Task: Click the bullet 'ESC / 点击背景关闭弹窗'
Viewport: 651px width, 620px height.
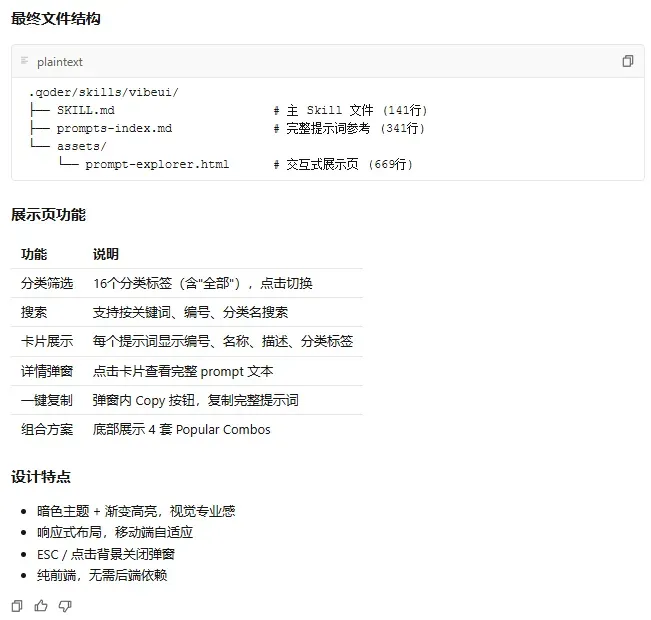Action: click(106, 554)
